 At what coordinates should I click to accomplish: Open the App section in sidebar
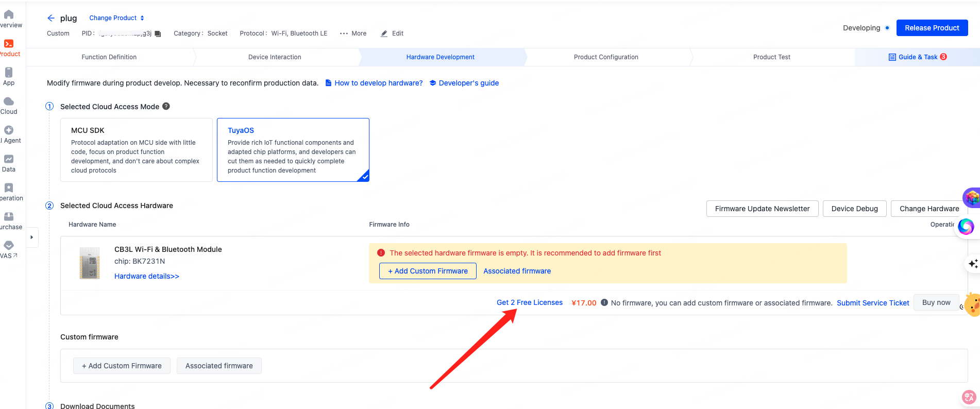click(9, 73)
